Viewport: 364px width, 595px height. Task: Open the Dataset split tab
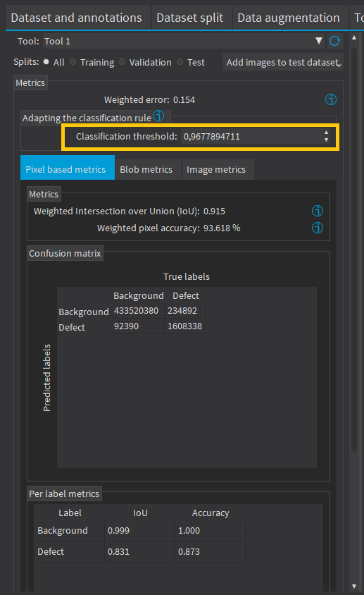pos(190,18)
